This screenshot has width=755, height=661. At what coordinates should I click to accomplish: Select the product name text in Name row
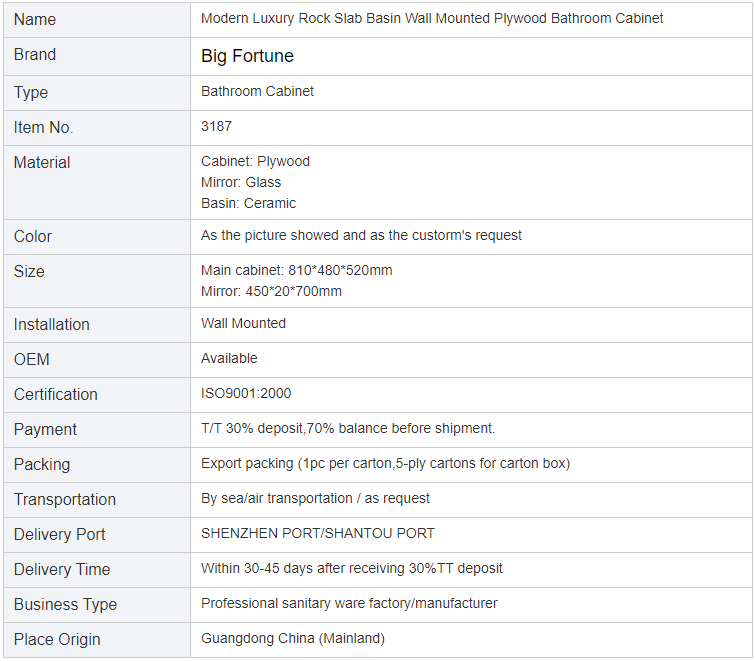tap(431, 18)
